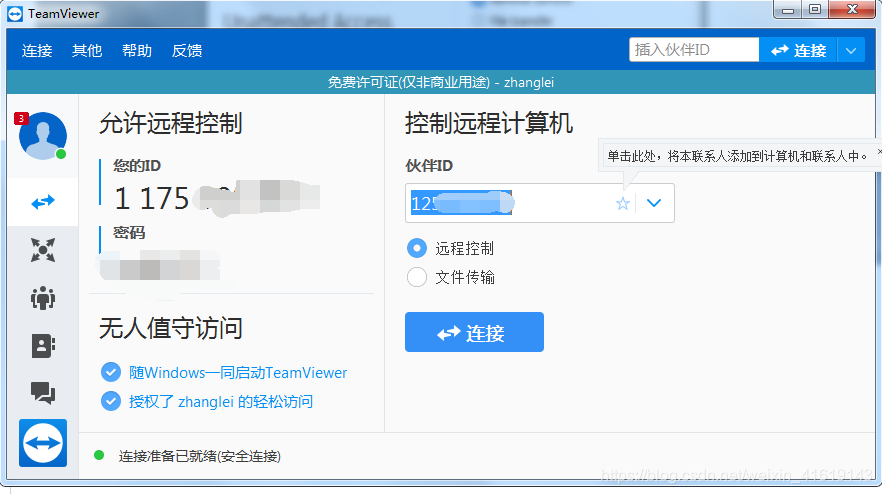Screen dimensions: 882x494
Task: Open the Remote Management sidebar icon
Action: click(43, 250)
